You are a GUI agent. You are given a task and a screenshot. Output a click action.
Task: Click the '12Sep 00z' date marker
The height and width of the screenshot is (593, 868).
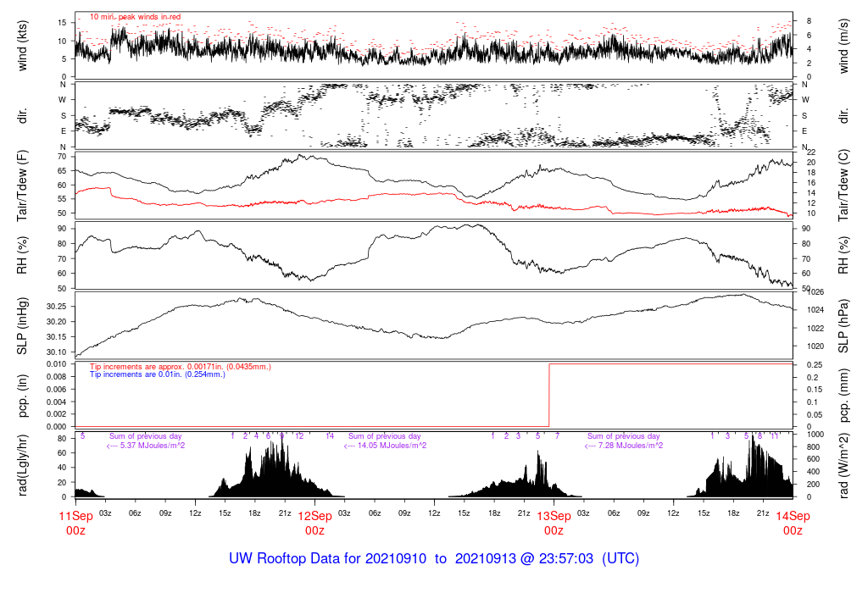tap(315, 524)
